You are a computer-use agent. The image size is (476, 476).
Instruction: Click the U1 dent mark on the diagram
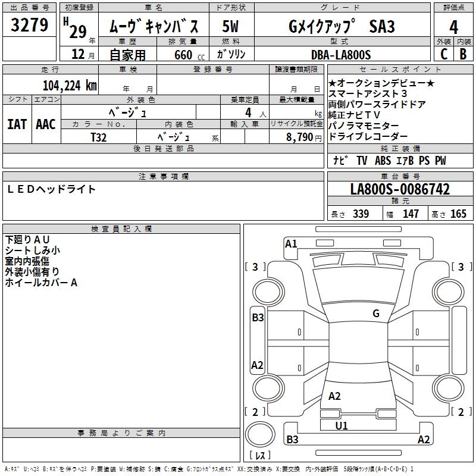click(x=342, y=425)
